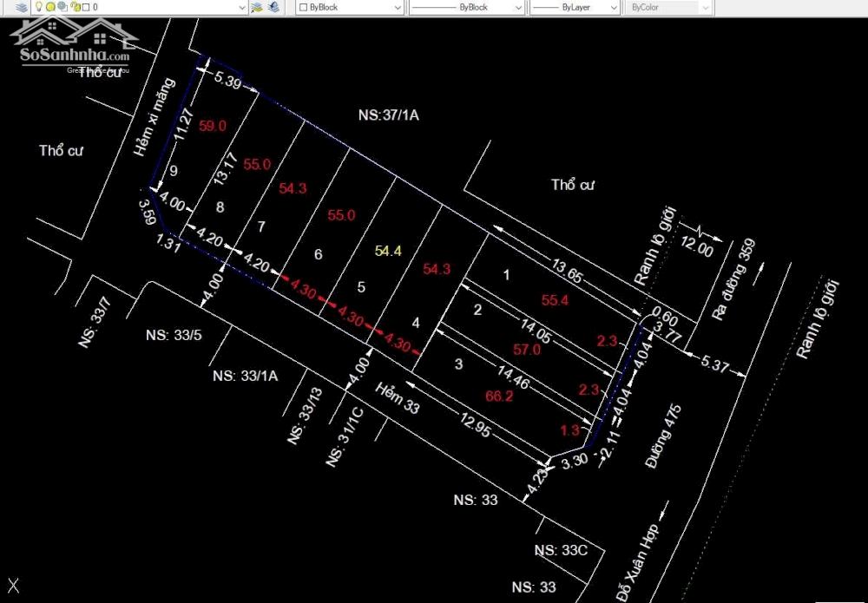Click the Hẻm 33 alley label

[397, 398]
